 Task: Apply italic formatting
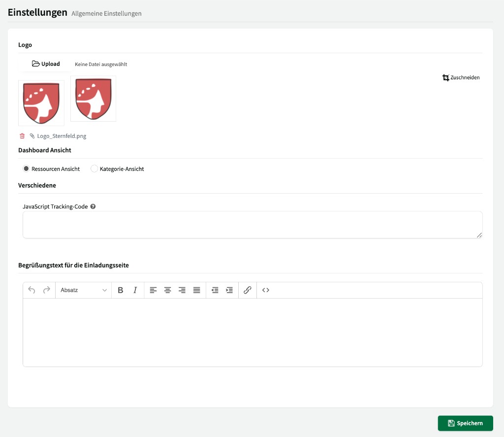tap(135, 290)
